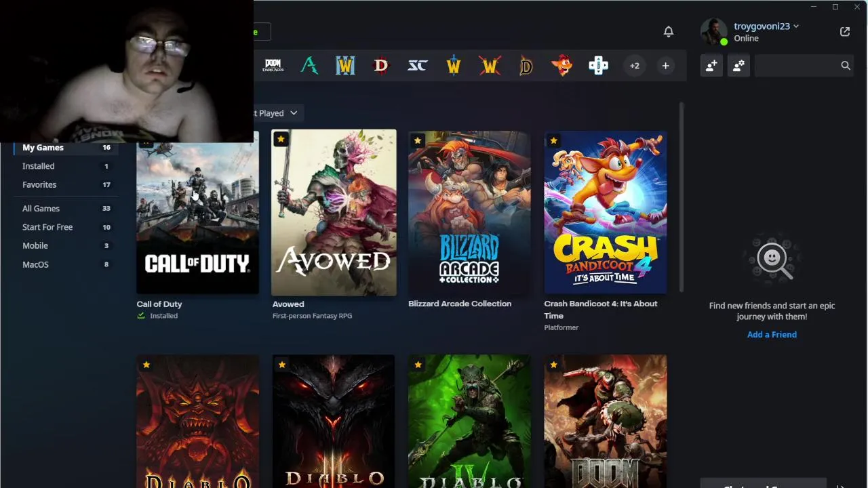Click the 'Call of Duty' title text
Viewport: 868px width, 488px height.
159,304
